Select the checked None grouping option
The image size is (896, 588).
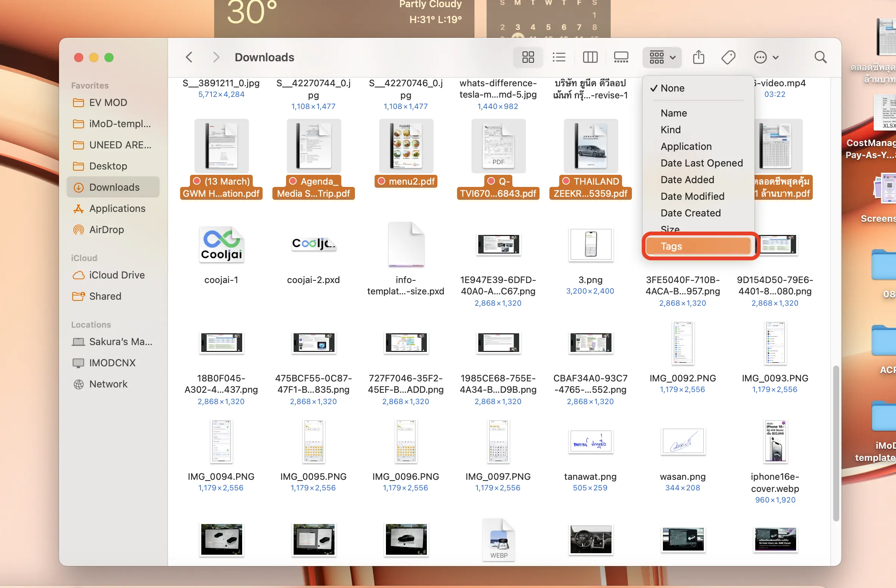point(672,88)
